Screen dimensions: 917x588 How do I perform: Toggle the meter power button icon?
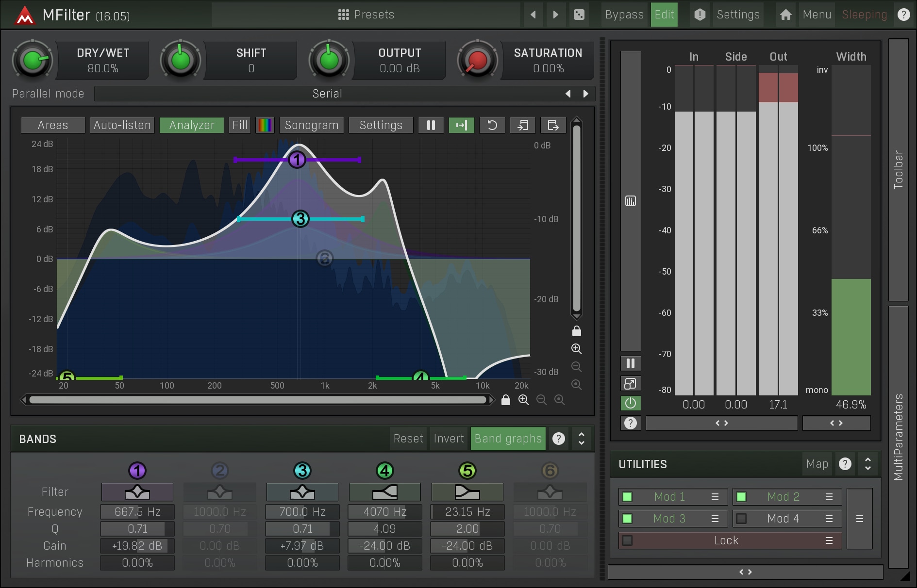point(631,403)
